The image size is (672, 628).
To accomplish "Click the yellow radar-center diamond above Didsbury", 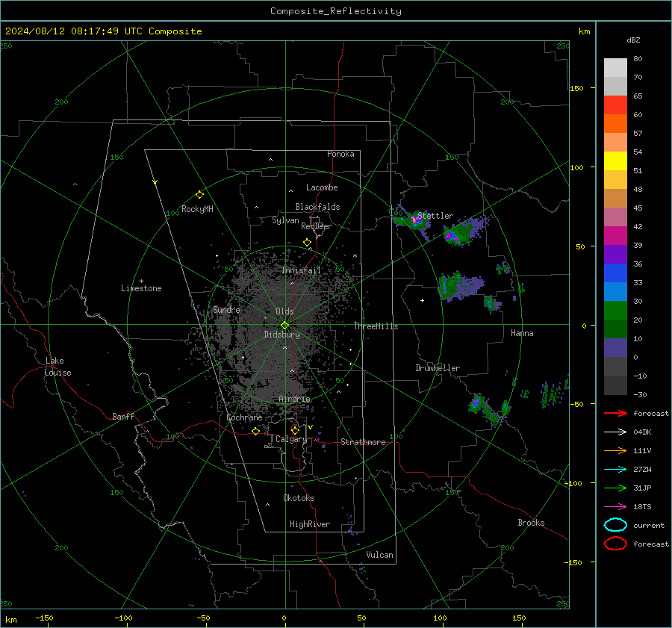I will (284, 326).
